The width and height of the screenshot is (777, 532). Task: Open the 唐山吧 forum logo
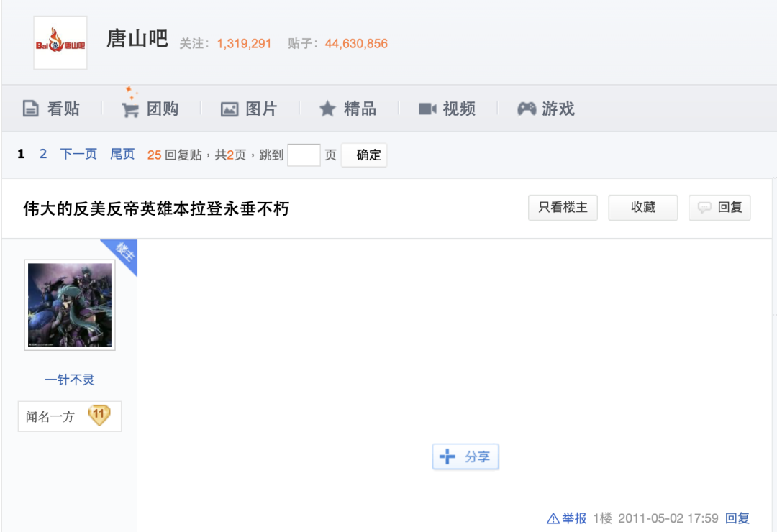click(x=60, y=42)
